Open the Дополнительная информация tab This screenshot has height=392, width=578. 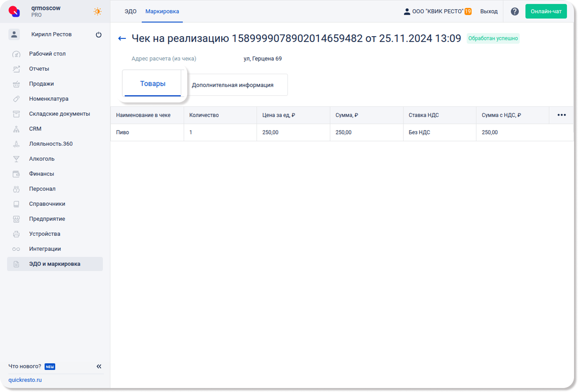pos(233,85)
